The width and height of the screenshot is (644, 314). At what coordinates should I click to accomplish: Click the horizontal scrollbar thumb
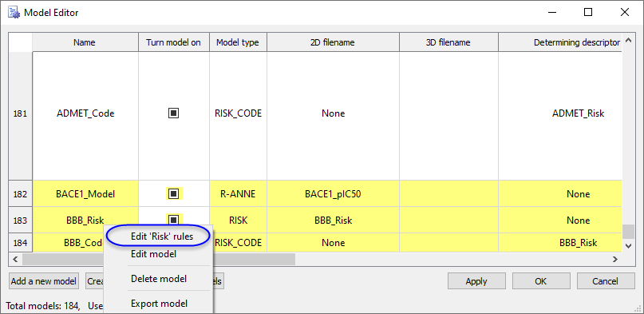click(159, 259)
